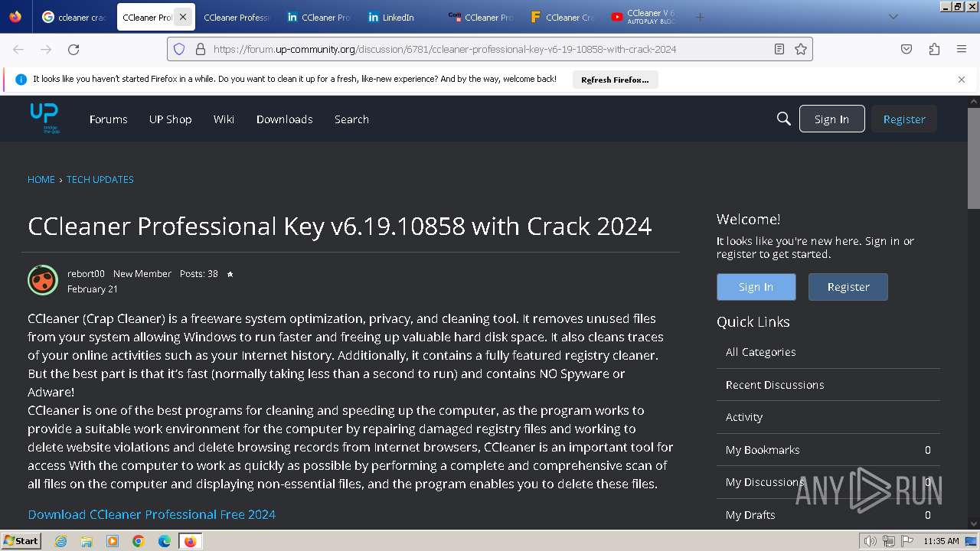The image size is (980, 551).
Task: Open Internet Explorer from the taskbar
Action: [60, 541]
